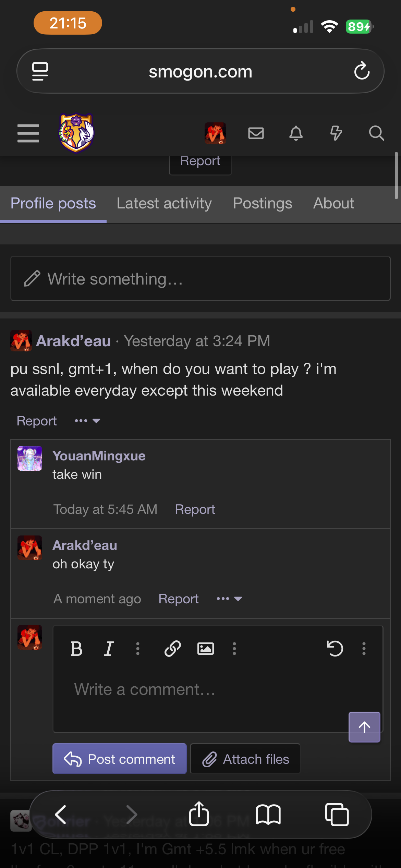
Task: Click the lightning bolt what's new icon
Action: [x=336, y=133]
